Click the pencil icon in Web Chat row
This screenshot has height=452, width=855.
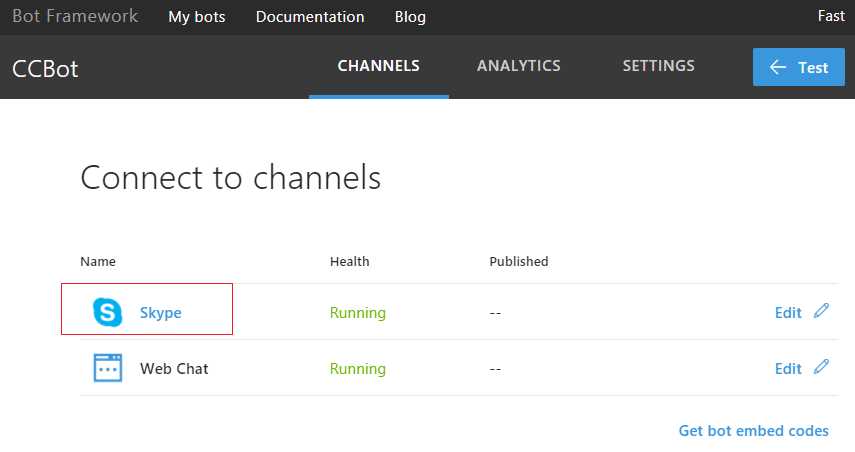coord(821,367)
